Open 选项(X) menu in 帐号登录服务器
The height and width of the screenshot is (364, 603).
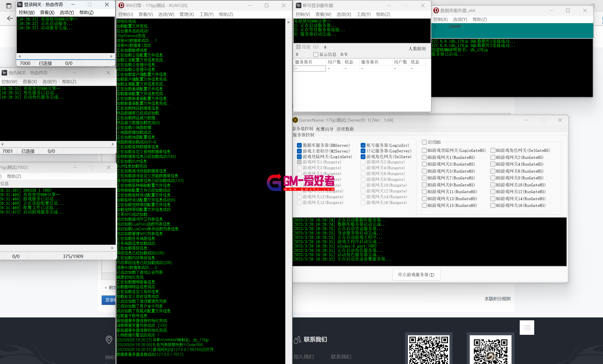point(344,14)
